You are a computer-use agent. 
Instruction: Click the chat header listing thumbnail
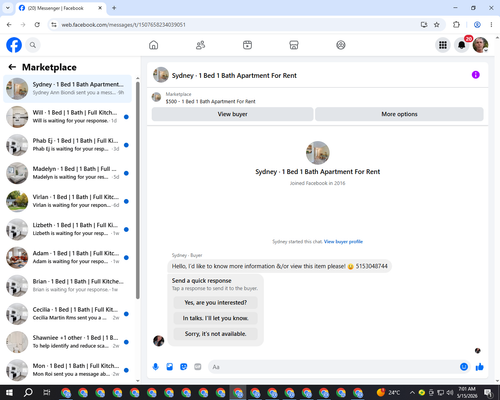tap(161, 75)
